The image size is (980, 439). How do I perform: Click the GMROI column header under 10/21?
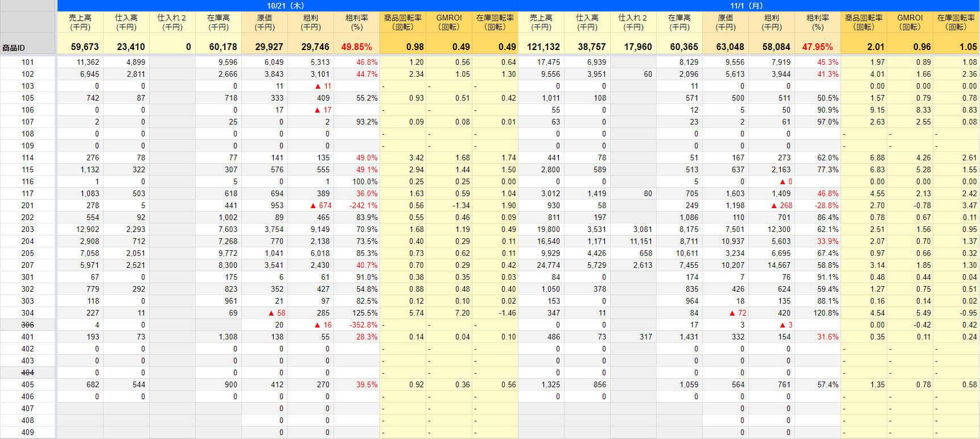[x=449, y=22]
